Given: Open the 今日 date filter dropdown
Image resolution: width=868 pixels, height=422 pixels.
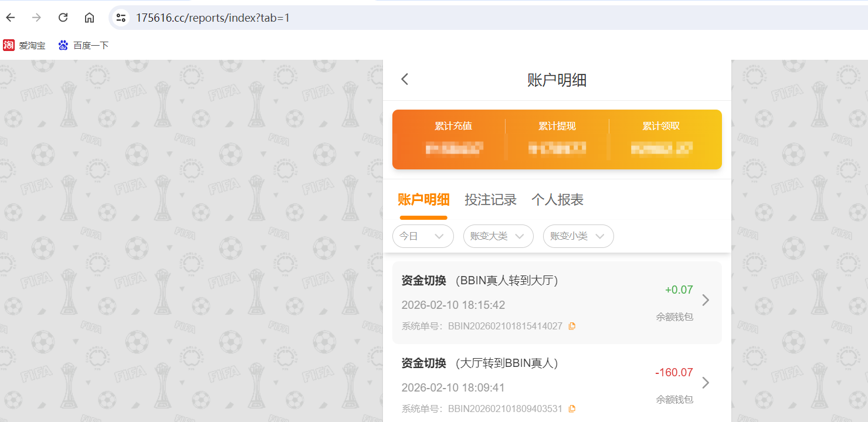Looking at the screenshot, I should click(423, 236).
